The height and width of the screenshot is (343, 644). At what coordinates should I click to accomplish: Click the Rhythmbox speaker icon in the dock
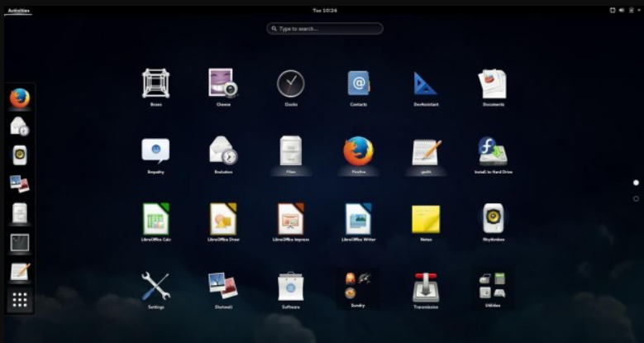click(20, 155)
